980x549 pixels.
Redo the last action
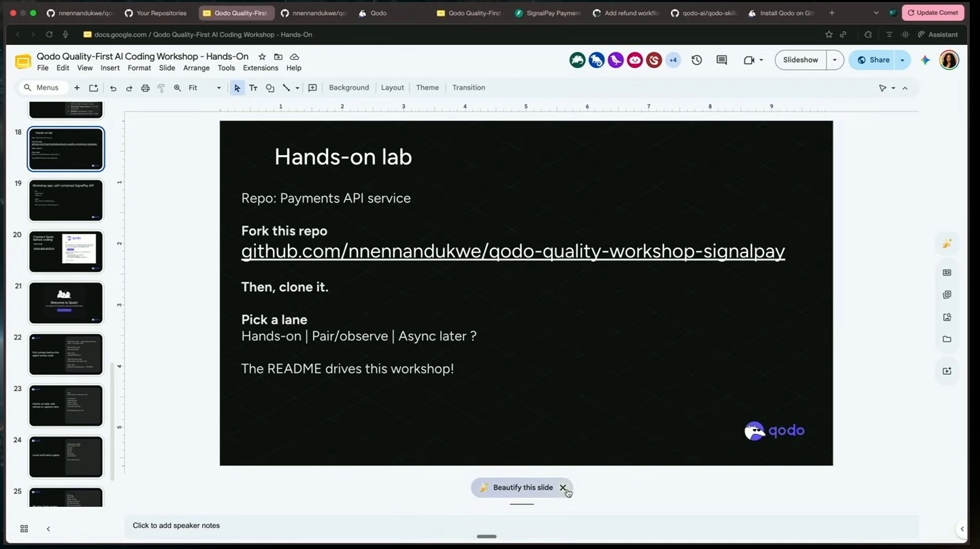129,88
